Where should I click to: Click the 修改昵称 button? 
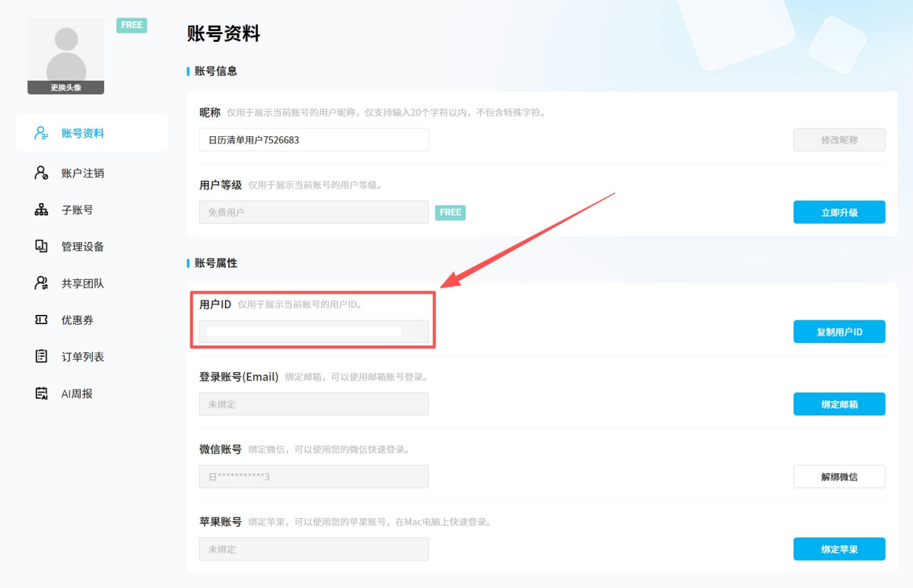coord(838,140)
